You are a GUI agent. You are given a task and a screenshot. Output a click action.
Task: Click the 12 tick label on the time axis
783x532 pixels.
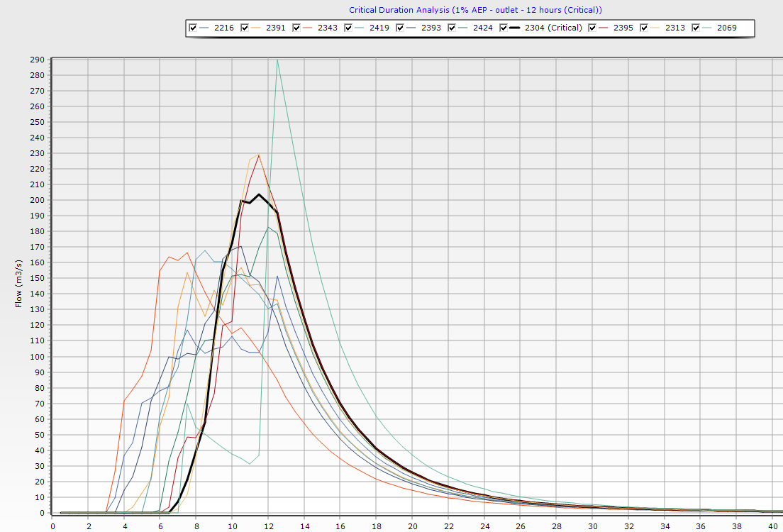point(268,526)
